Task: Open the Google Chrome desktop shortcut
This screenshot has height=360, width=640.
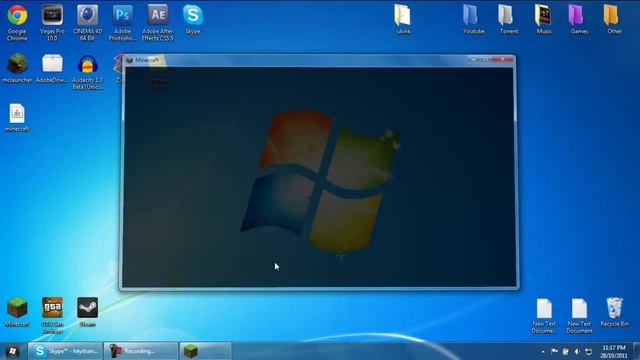Action: pos(17,22)
